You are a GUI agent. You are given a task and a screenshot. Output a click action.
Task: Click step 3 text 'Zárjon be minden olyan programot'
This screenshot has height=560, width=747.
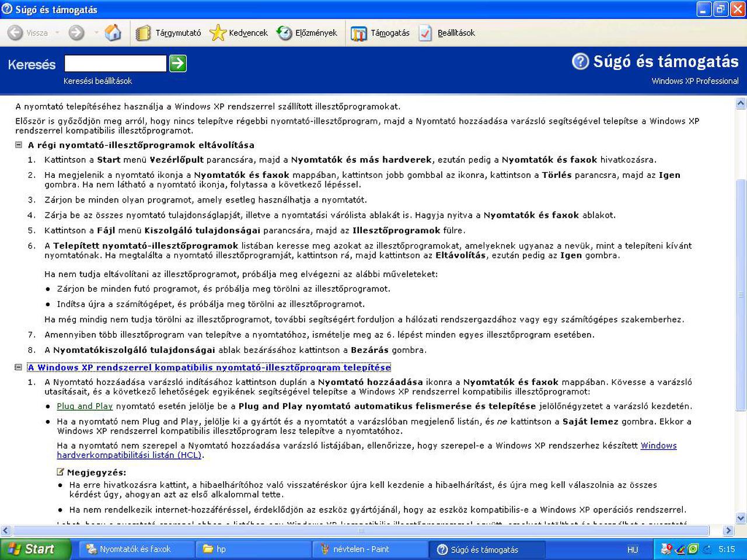click(205, 199)
